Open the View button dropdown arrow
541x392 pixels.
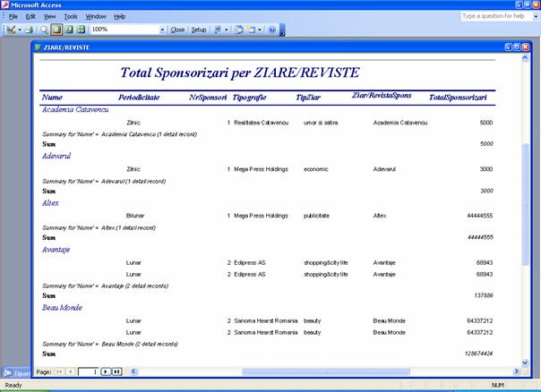[20, 30]
